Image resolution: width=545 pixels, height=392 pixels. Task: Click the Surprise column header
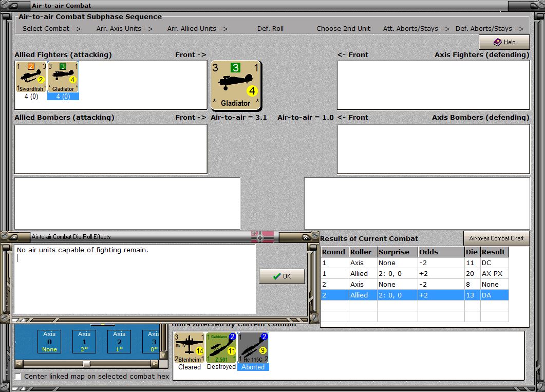[398, 252]
